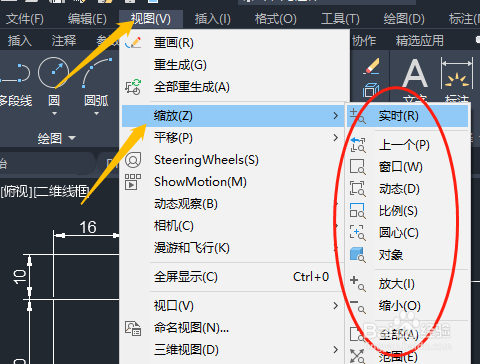Click the ShowMotion icon
Image resolution: width=480 pixels, height=364 pixels.
(x=133, y=182)
